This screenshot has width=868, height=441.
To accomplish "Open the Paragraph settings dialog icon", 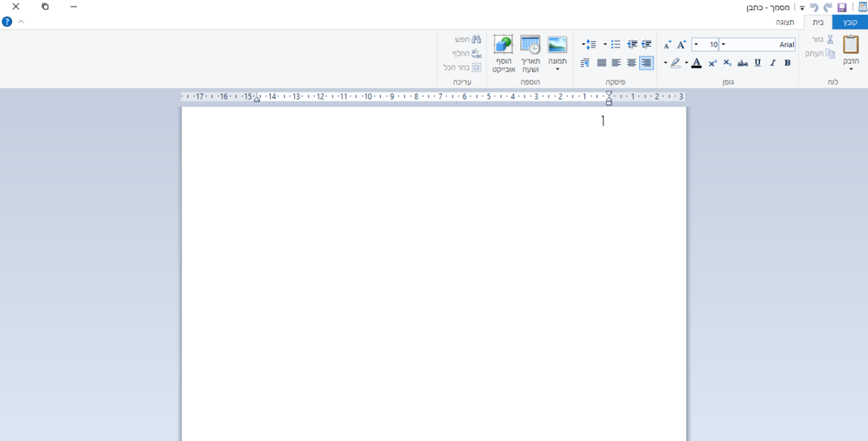I will [585, 63].
